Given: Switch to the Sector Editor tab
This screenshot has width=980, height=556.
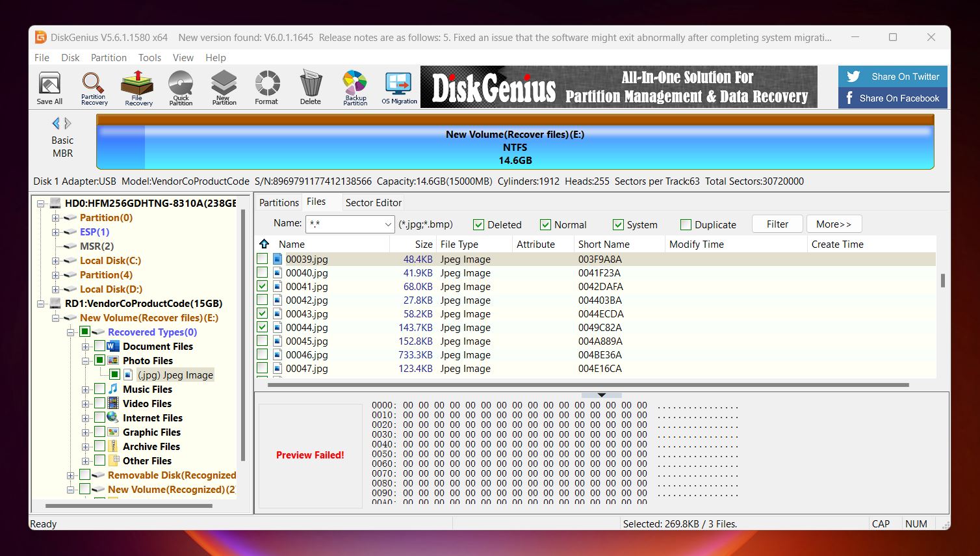Looking at the screenshot, I should click(373, 202).
